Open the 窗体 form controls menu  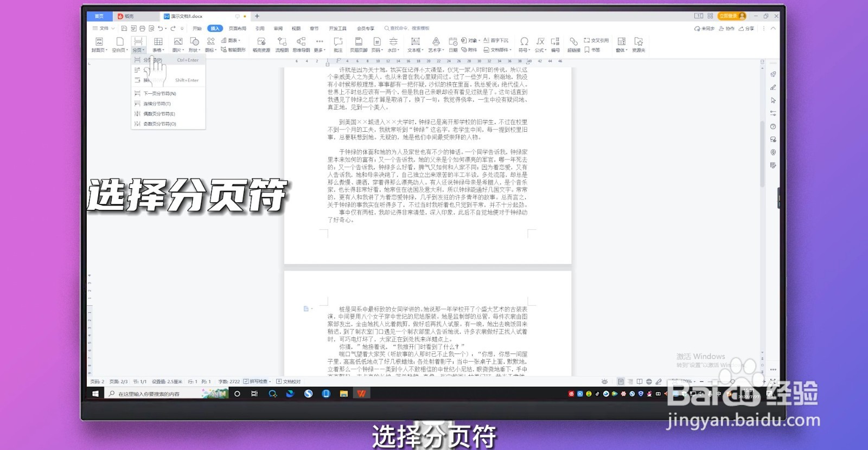pyautogui.click(x=622, y=44)
